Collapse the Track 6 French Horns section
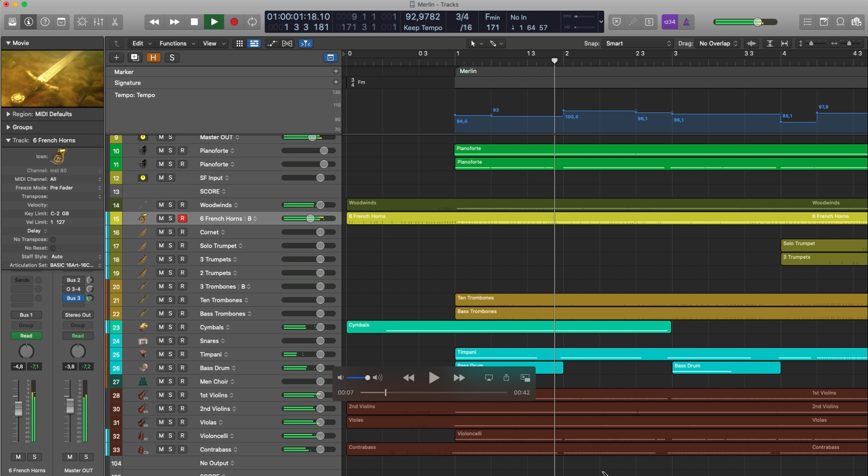This screenshot has height=476, width=868. tap(8, 140)
